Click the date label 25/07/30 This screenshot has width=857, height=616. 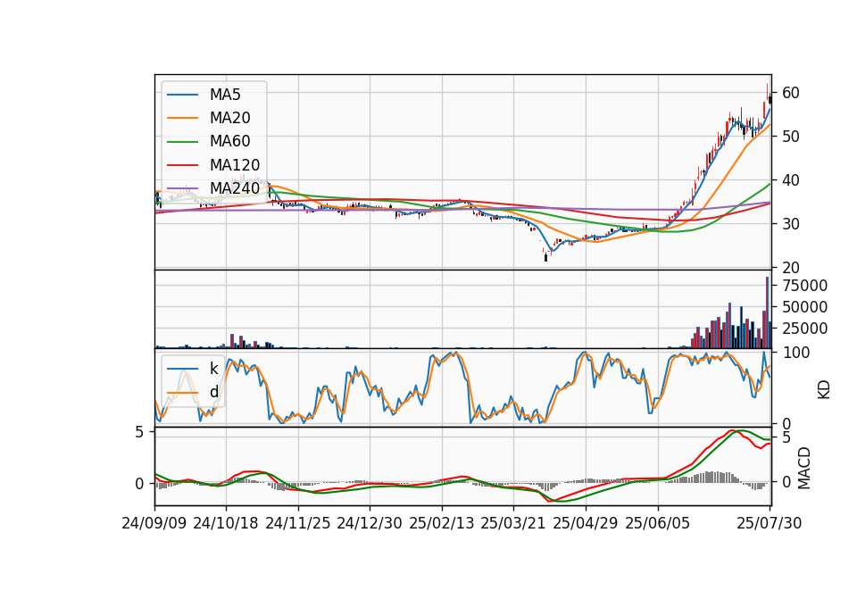coord(770,523)
